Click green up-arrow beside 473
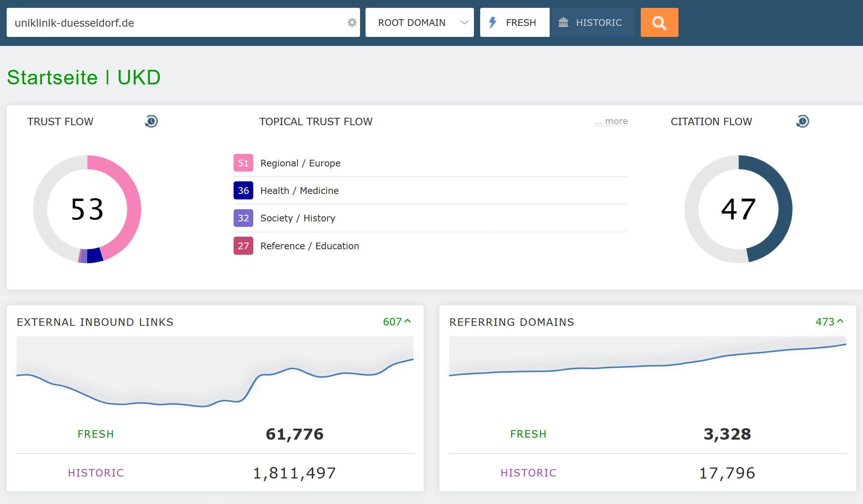Viewport: 863px width, 504px height. coord(840,321)
